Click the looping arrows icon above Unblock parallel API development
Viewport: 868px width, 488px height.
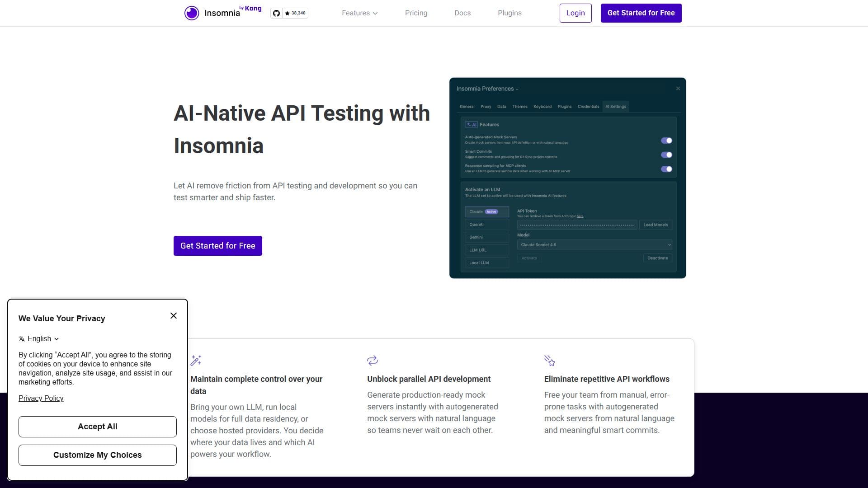coord(373,360)
